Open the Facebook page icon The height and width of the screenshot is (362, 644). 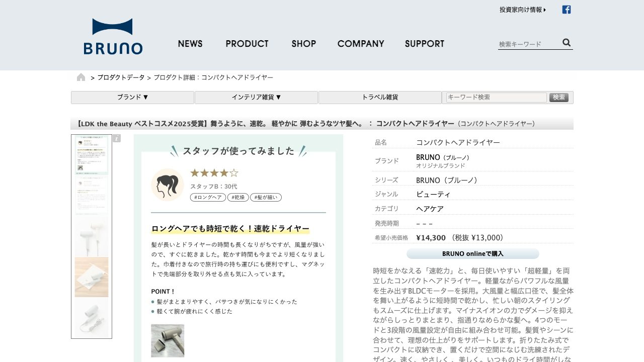pos(567,10)
